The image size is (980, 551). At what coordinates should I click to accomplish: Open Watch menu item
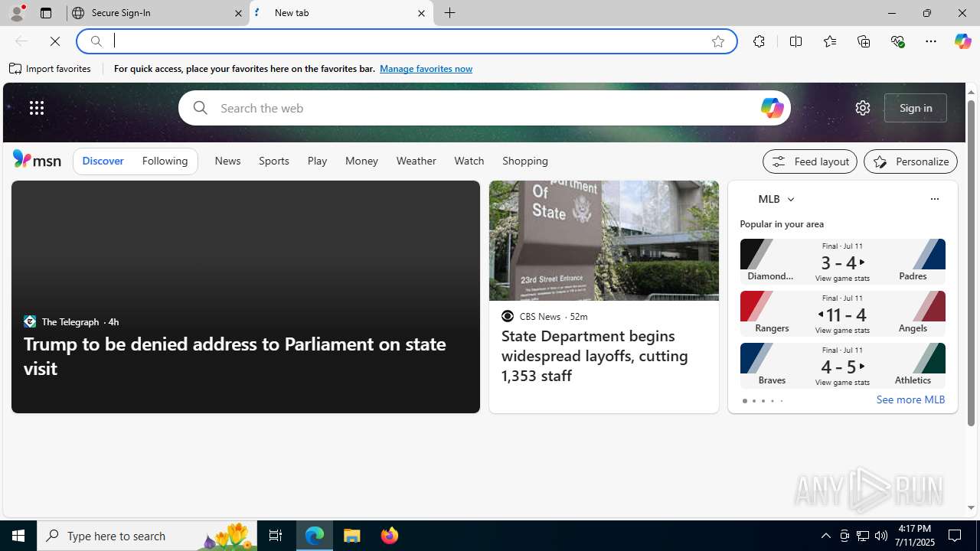pyautogui.click(x=469, y=161)
